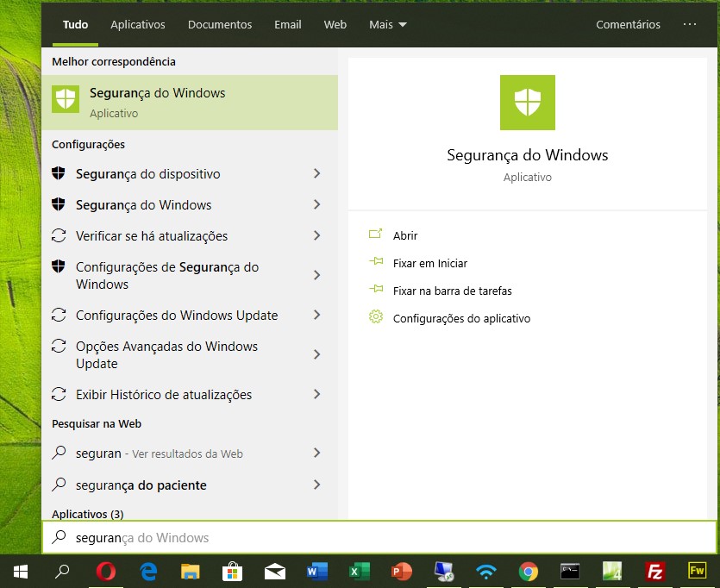Click the taskbar search magnifier icon
Image resolution: width=720 pixels, height=588 pixels.
click(x=61, y=572)
